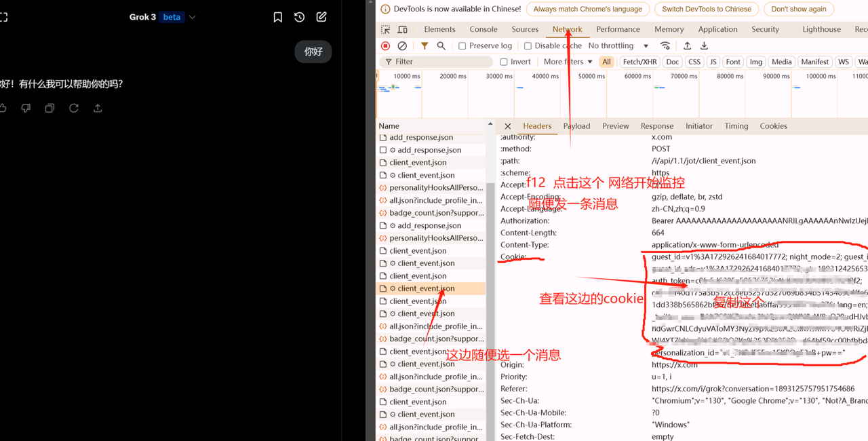Close the request details pane
The width and height of the screenshot is (868, 441).
[x=507, y=126]
